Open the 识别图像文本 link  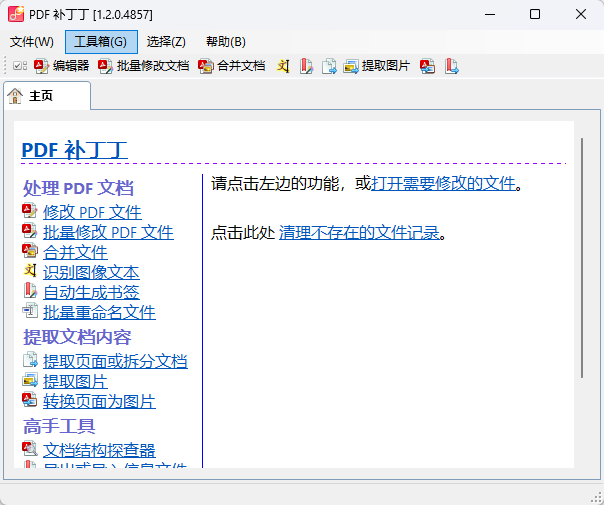91,272
